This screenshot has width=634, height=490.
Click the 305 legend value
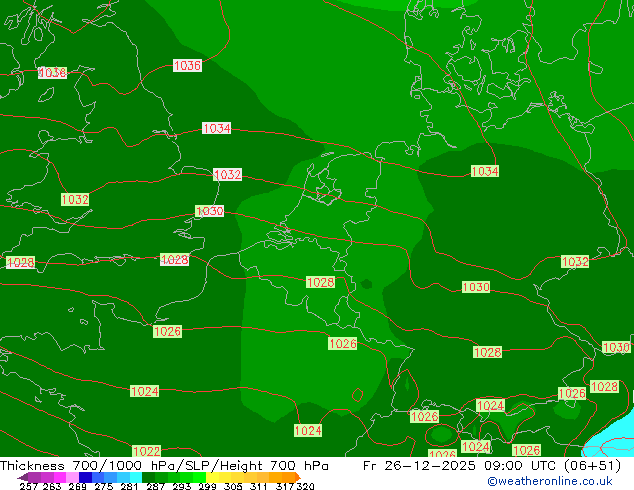pyautogui.click(x=233, y=486)
